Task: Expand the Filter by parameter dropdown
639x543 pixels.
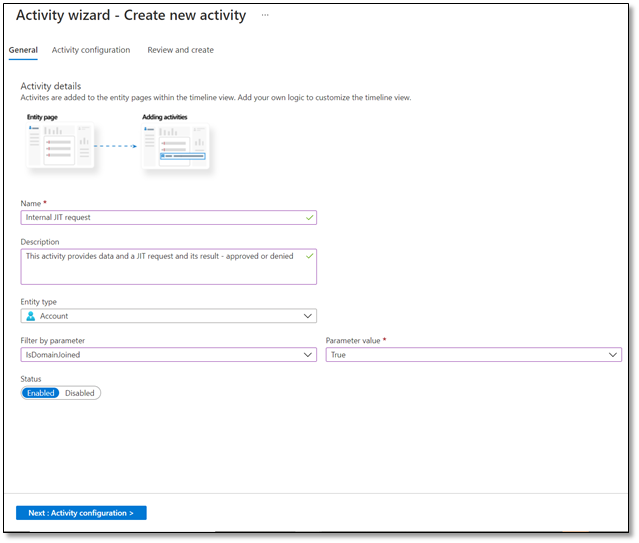Action: click(x=168, y=355)
